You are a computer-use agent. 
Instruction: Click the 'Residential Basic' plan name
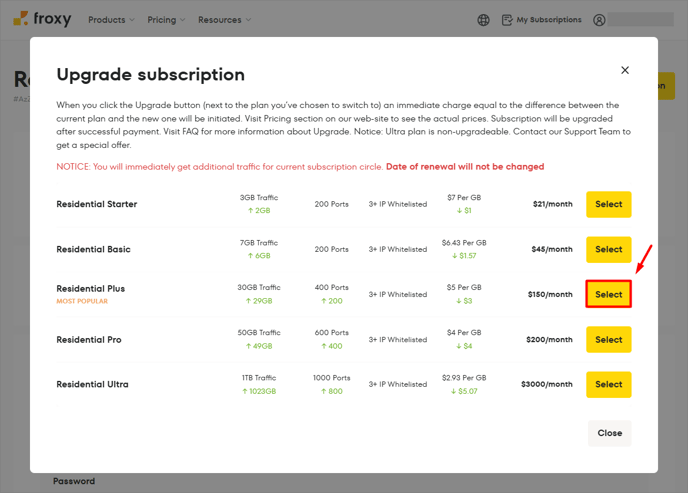tap(93, 249)
